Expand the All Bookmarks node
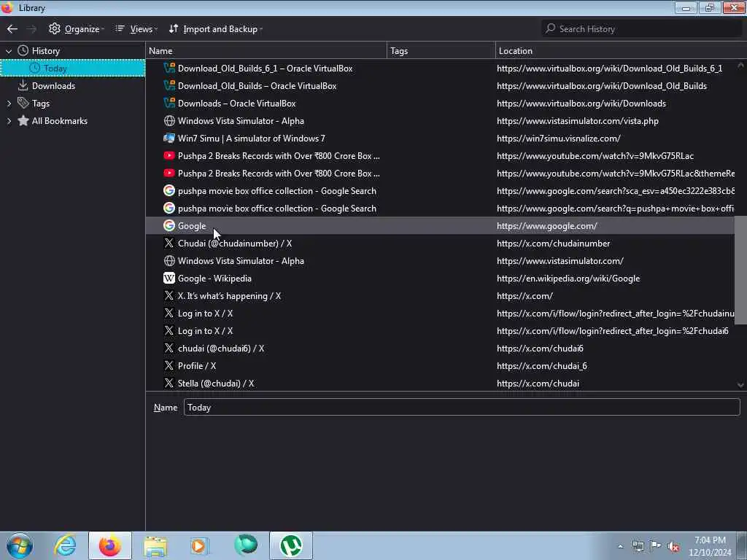The height and width of the screenshot is (560, 747). [9, 121]
